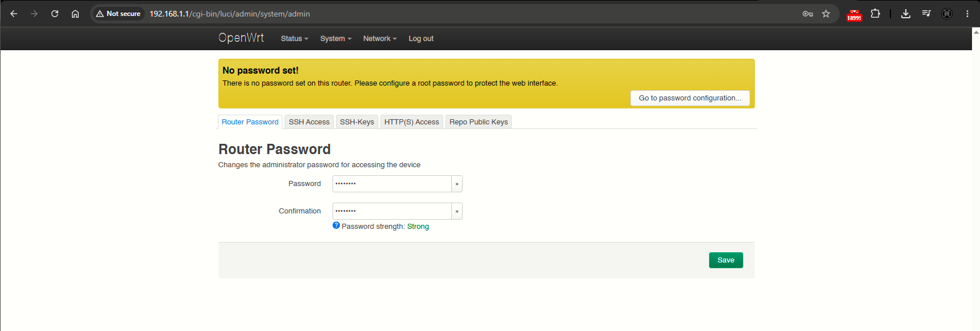
Task: Open browser downloads icon
Action: pos(905,14)
